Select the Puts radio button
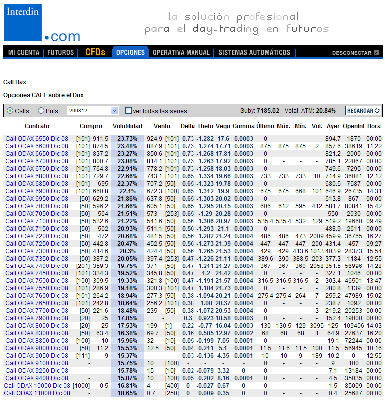Viewport: 385px width, 400px height. [x=41, y=110]
